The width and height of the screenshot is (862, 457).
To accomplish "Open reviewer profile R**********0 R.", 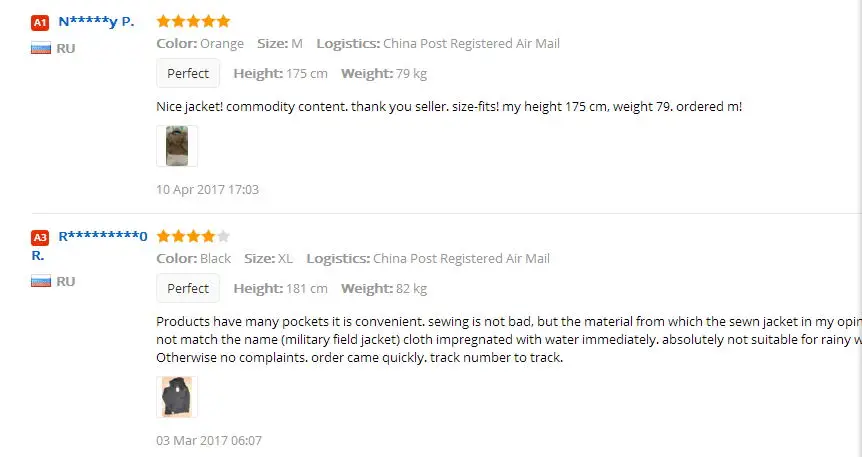I will 89,245.
